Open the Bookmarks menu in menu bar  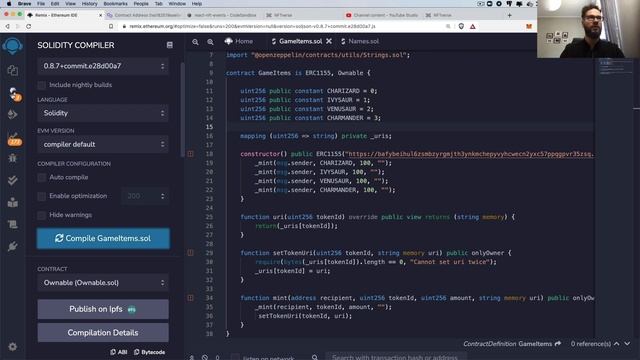point(116,4)
